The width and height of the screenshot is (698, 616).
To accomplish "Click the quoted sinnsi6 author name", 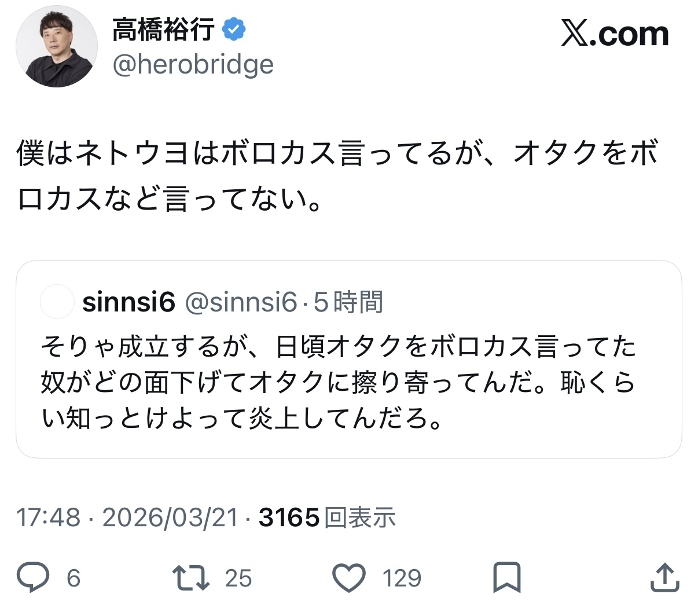I will click(128, 302).
